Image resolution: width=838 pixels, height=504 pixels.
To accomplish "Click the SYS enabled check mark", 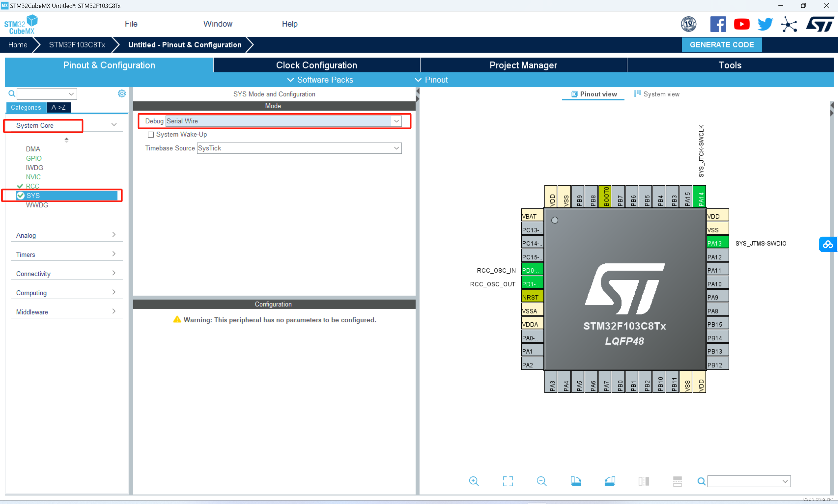I will (x=20, y=195).
